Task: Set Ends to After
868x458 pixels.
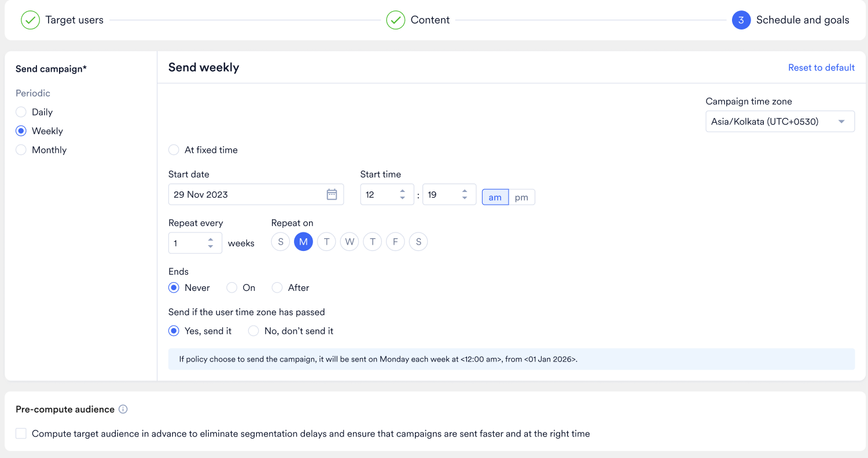Action: point(277,287)
